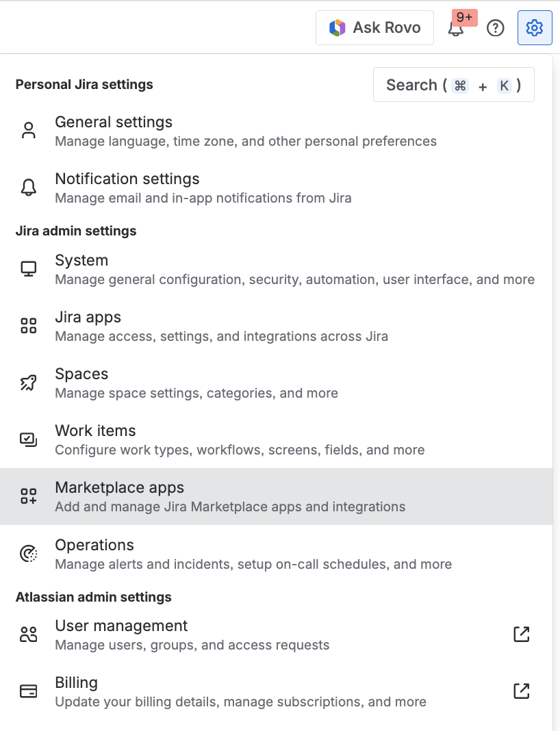Open General settings

click(x=114, y=122)
